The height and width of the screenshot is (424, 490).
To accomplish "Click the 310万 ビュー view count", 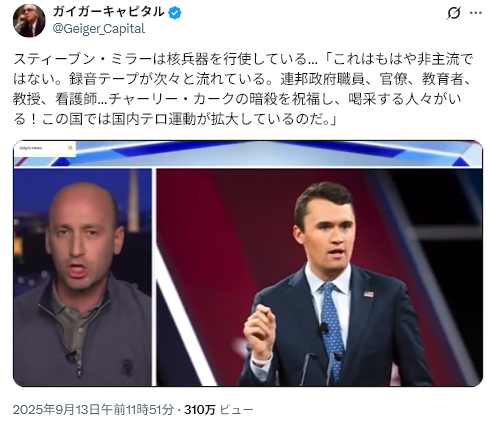I will click(218, 409).
